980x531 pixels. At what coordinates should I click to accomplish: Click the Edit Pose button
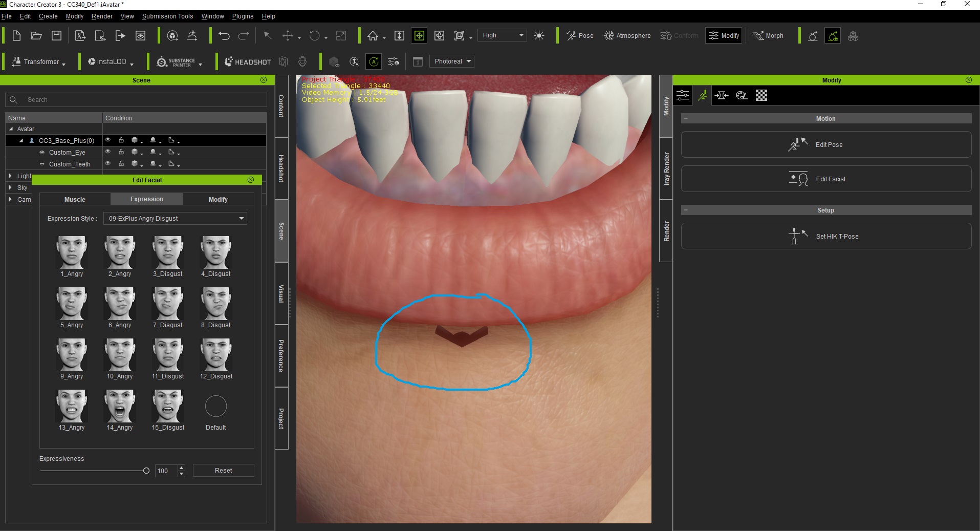click(x=826, y=145)
